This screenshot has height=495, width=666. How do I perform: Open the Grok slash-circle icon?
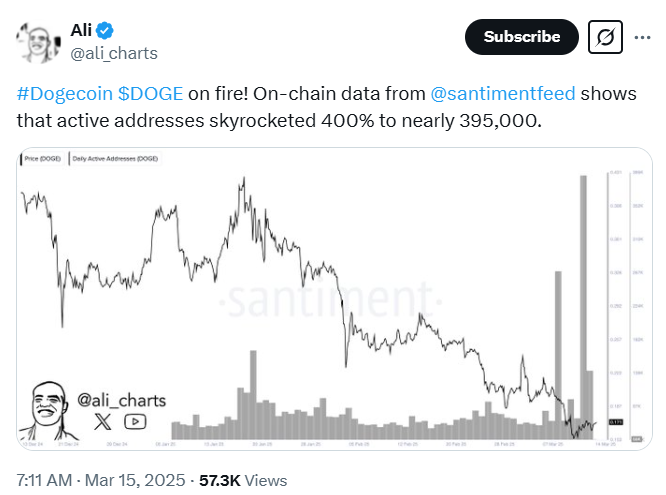tap(605, 37)
